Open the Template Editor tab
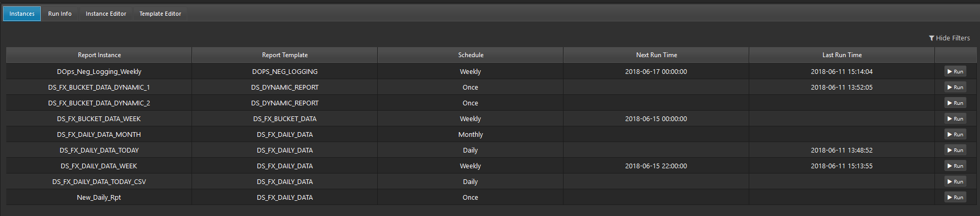This screenshot has height=216, width=980. [x=160, y=14]
